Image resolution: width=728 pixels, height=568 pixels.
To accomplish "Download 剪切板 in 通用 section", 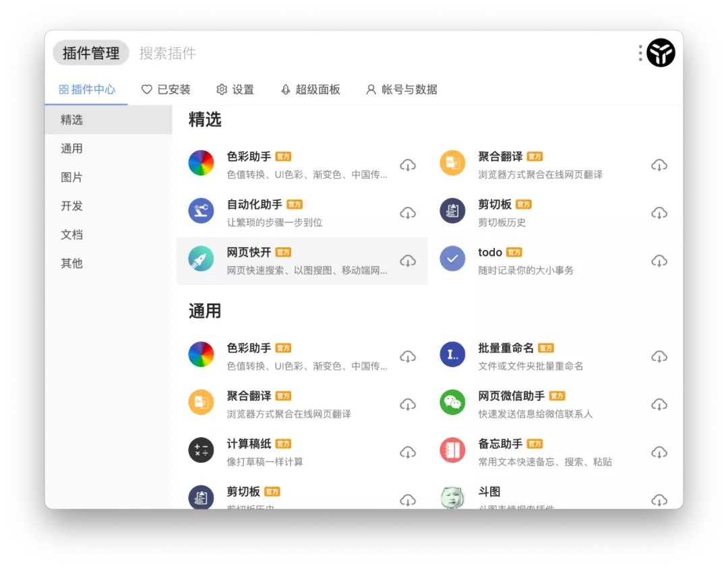I will point(408,500).
